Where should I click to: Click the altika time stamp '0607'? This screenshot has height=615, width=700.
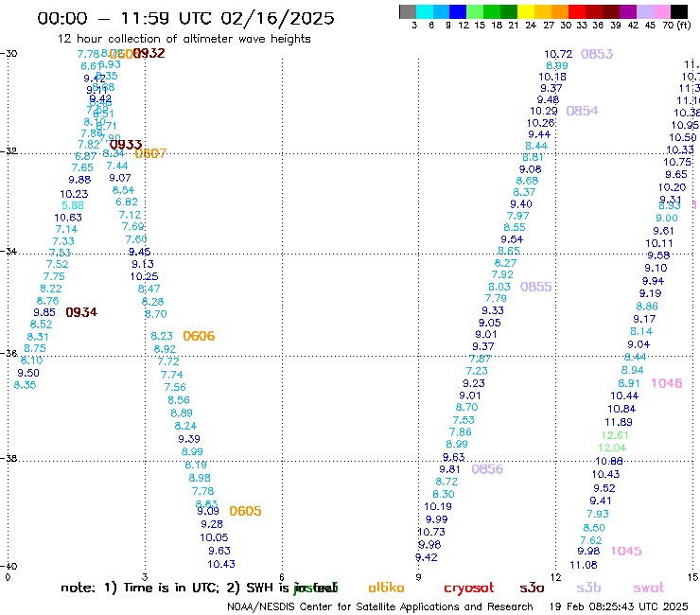(150, 153)
